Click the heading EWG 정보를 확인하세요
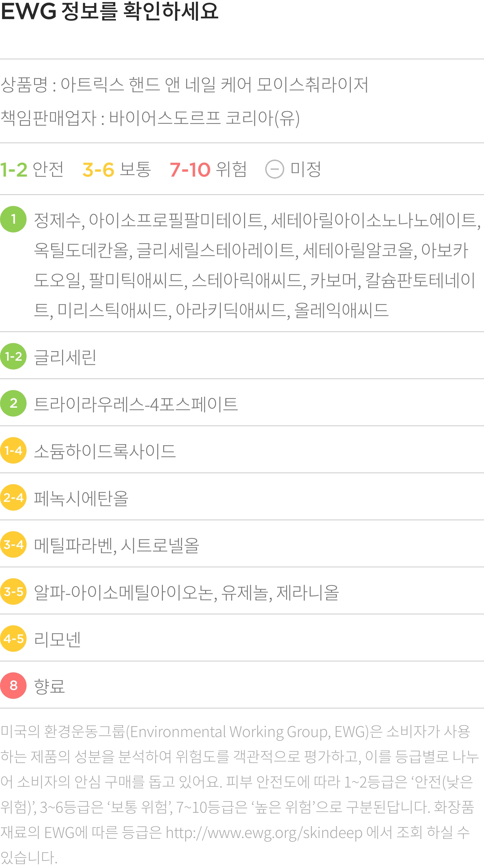The width and height of the screenshot is (484, 868). tap(109, 11)
